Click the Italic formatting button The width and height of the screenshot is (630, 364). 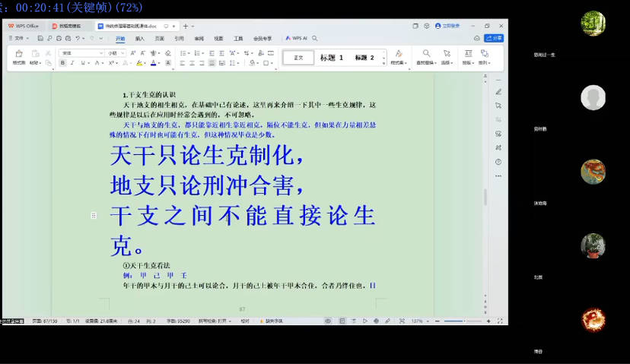click(72, 63)
